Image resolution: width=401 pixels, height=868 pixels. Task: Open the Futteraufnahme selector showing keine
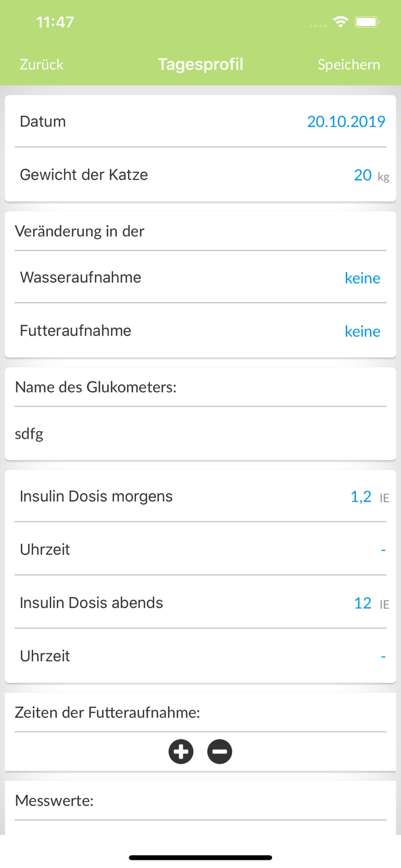pyautogui.click(x=362, y=331)
